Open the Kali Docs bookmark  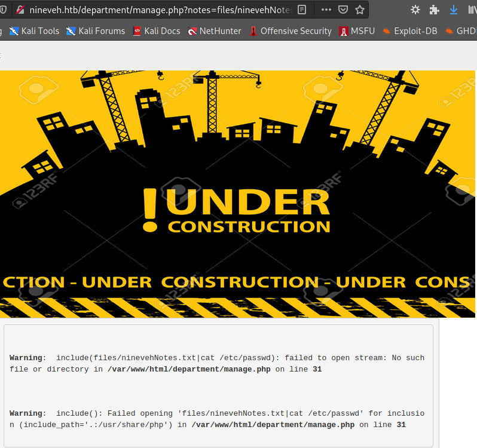pos(157,31)
